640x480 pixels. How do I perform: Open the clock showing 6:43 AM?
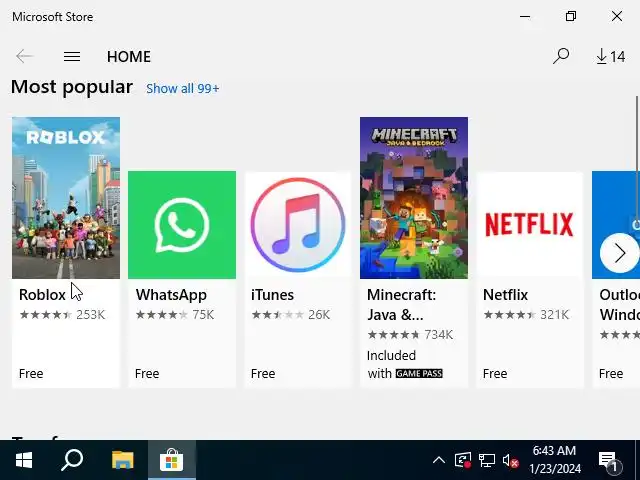click(554, 460)
